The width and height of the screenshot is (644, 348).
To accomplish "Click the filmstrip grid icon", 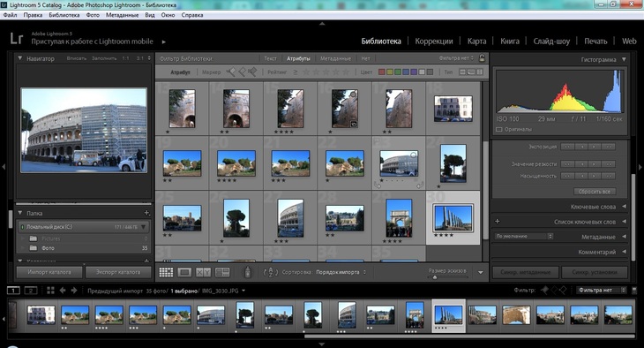I will 50,291.
